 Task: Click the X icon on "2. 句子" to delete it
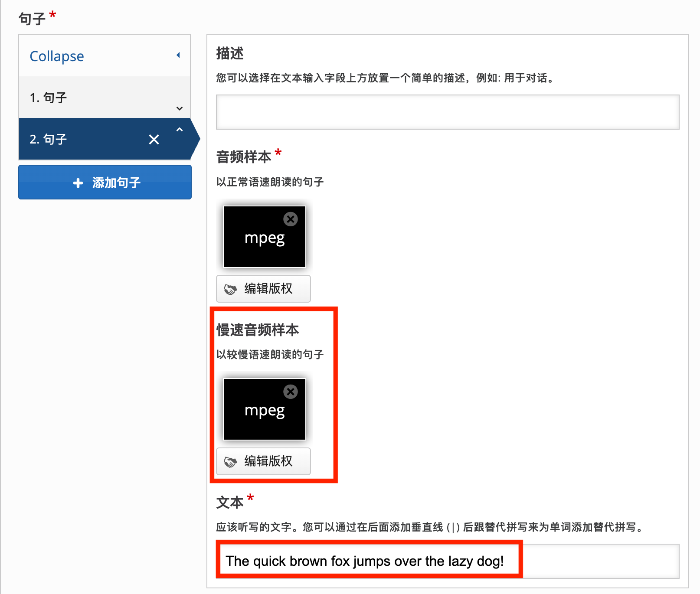[x=154, y=140]
